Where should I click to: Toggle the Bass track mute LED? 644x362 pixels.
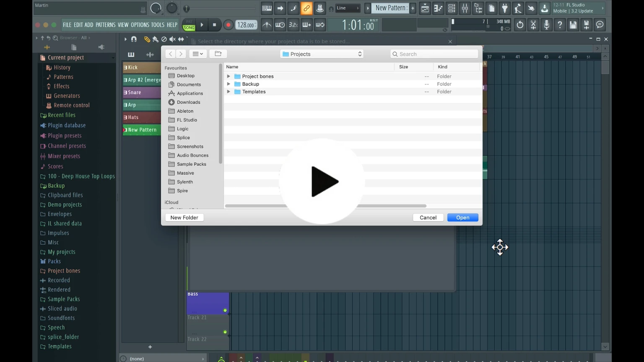(x=225, y=310)
